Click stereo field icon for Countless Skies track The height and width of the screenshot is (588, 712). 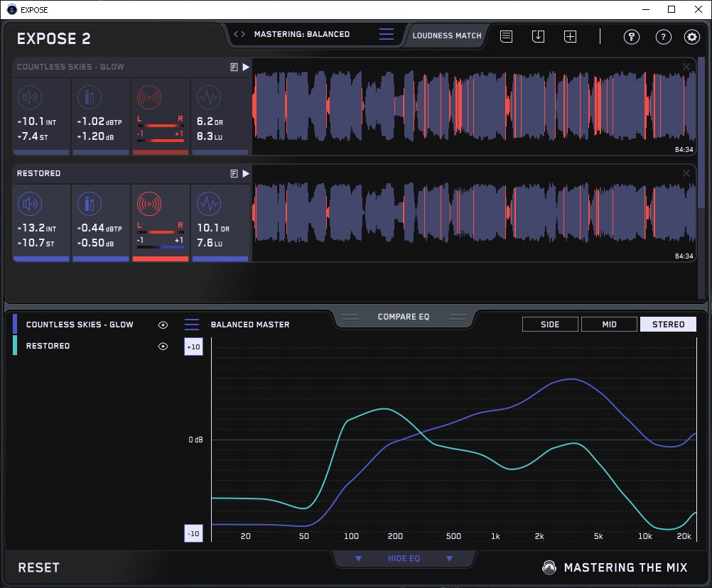[x=149, y=97]
